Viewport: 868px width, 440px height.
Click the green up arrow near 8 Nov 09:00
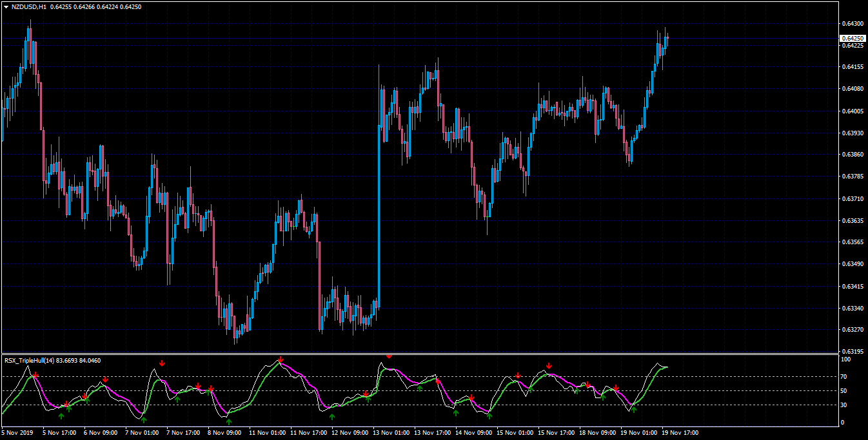click(x=229, y=422)
